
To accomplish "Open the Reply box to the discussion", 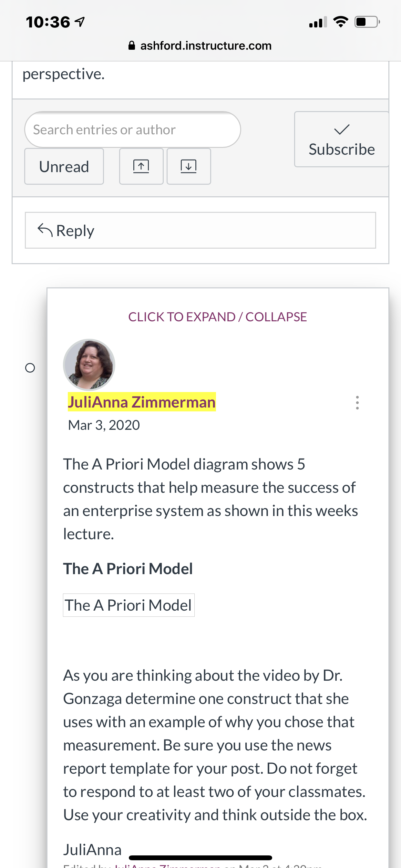I will point(200,230).
